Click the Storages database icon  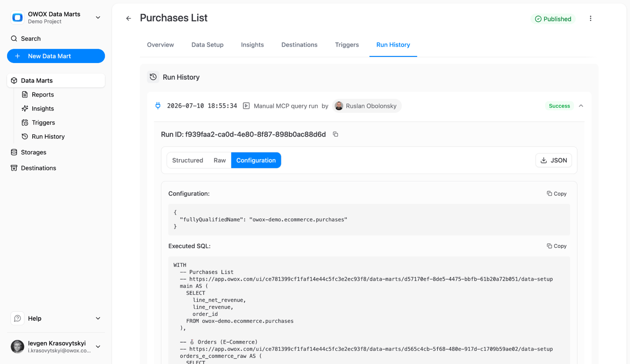14,152
